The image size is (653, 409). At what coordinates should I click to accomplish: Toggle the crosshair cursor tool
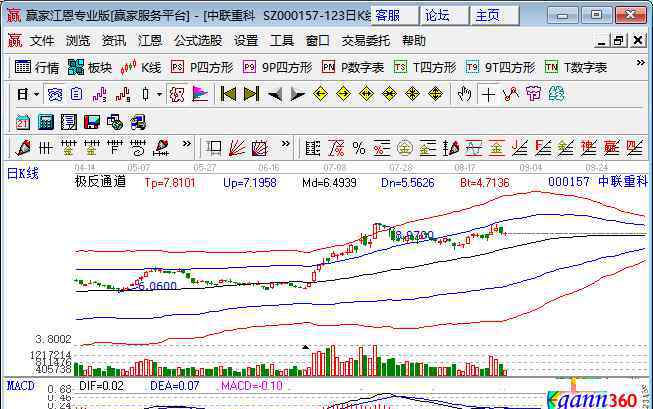point(488,95)
